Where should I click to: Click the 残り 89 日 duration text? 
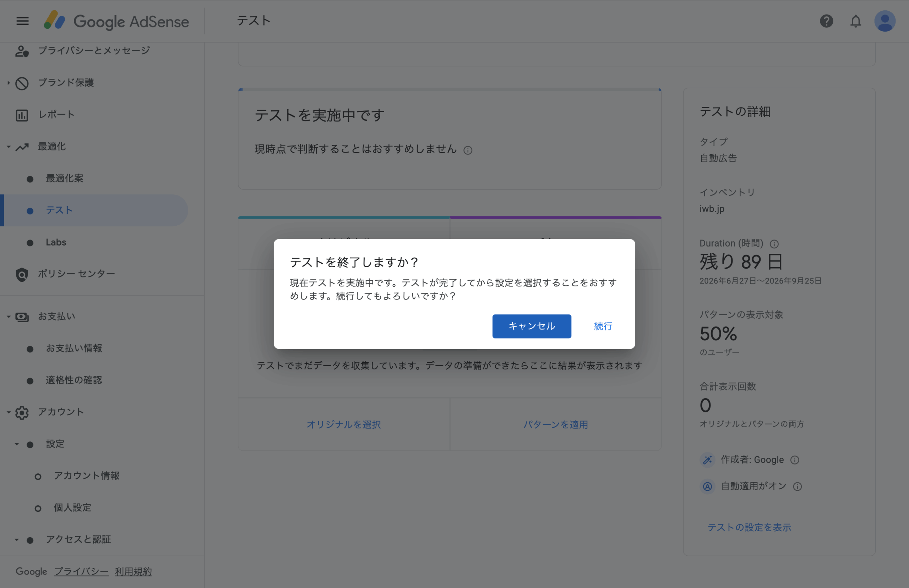[741, 262]
